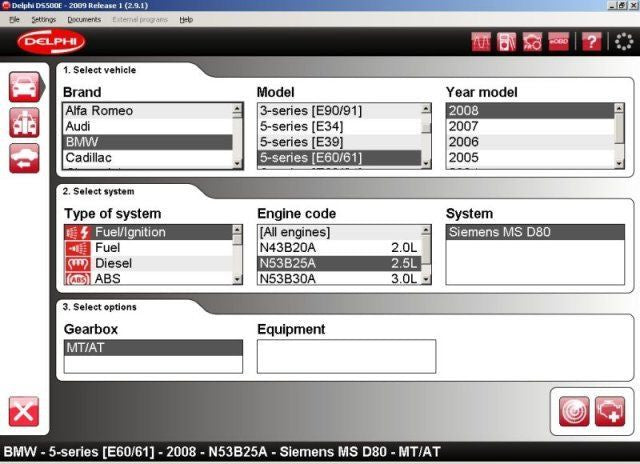The height and width of the screenshot is (464, 640).
Task: Select year model 2008
Action: [530, 111]
